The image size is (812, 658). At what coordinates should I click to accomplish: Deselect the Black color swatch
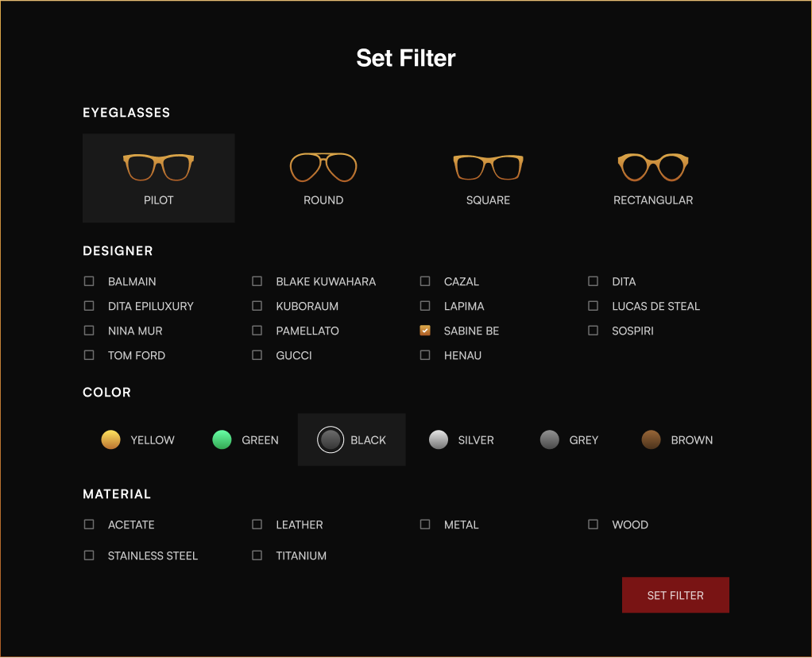pos(331,440)
